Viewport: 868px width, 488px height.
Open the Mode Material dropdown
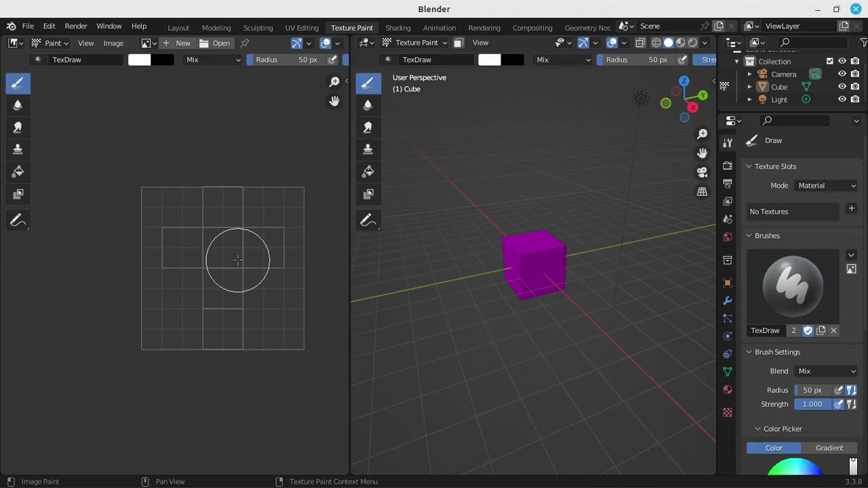pos(826,186)
